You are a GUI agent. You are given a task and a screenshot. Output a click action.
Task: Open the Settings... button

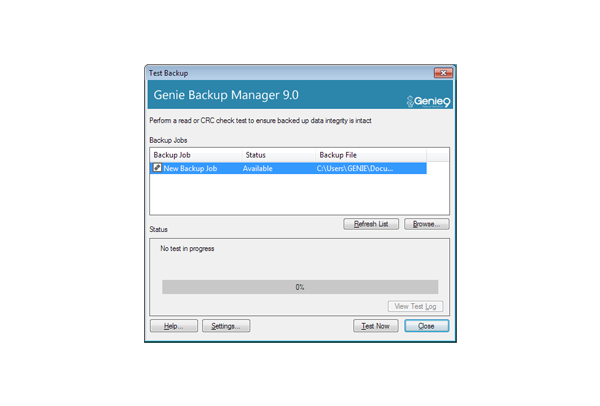[x=226, y=326]
